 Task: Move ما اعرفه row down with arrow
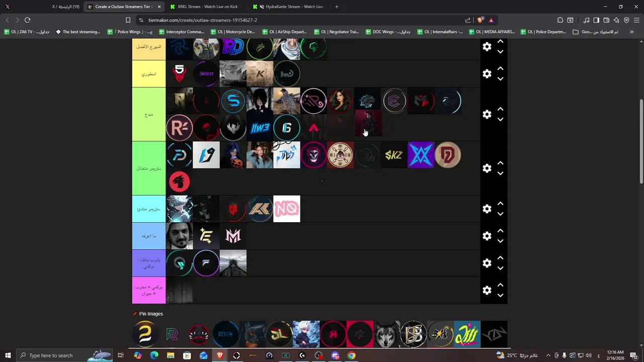click(x=500, y=241)
